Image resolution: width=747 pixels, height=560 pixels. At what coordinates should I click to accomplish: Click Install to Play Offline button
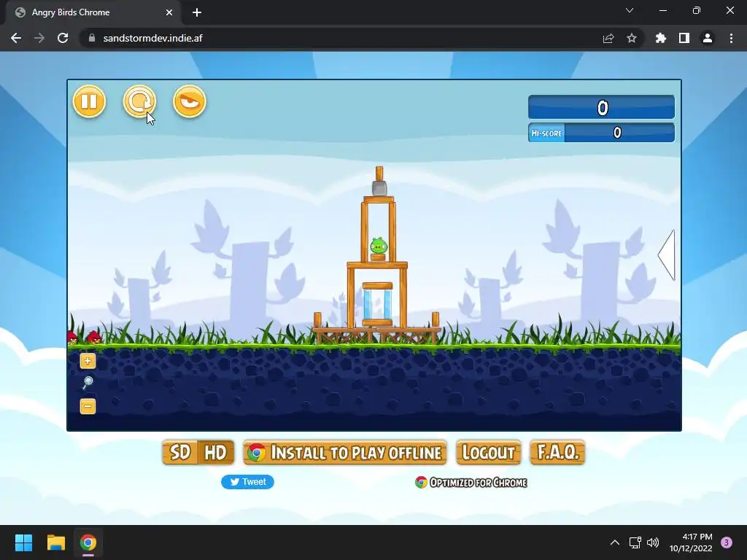pos(345,452)
